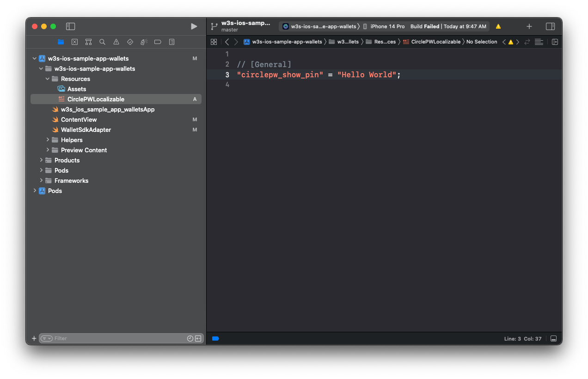Go forward in editor history

point(236,42)
